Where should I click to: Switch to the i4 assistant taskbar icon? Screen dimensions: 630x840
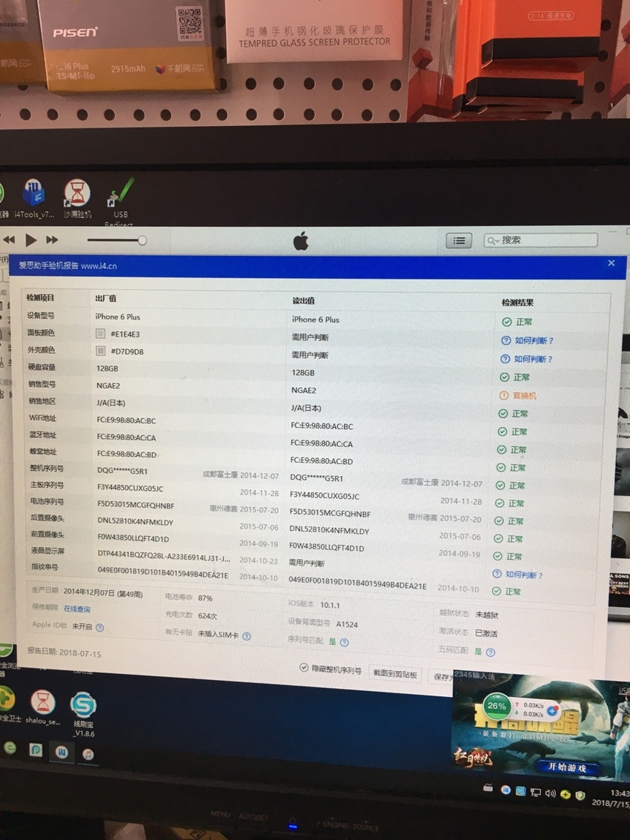point(62,752)
